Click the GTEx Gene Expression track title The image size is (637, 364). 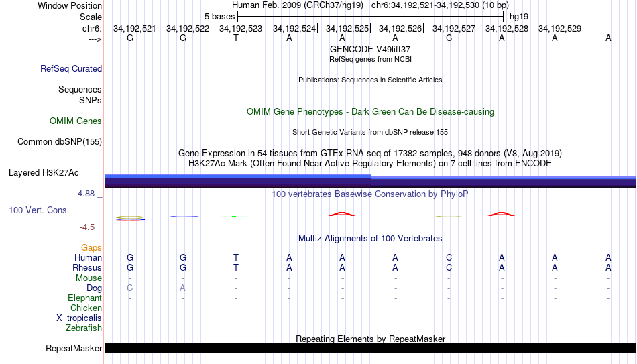coord(370,153)
